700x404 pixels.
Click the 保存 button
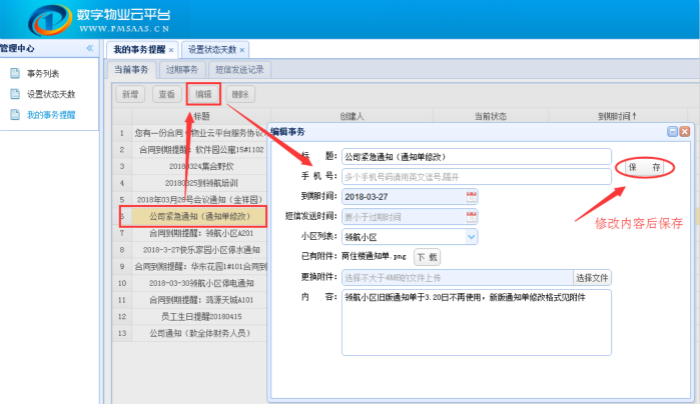644,167
